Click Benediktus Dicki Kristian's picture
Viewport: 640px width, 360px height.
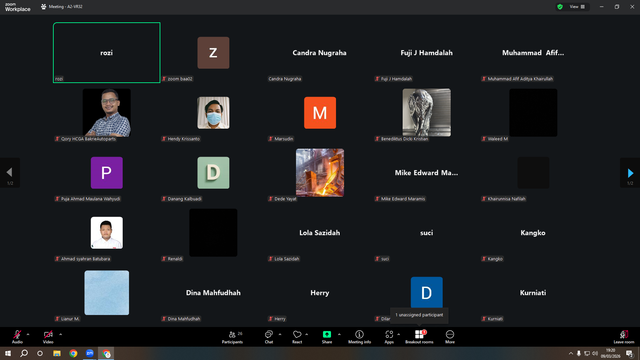pyautogui.click(x=427, y=113)
